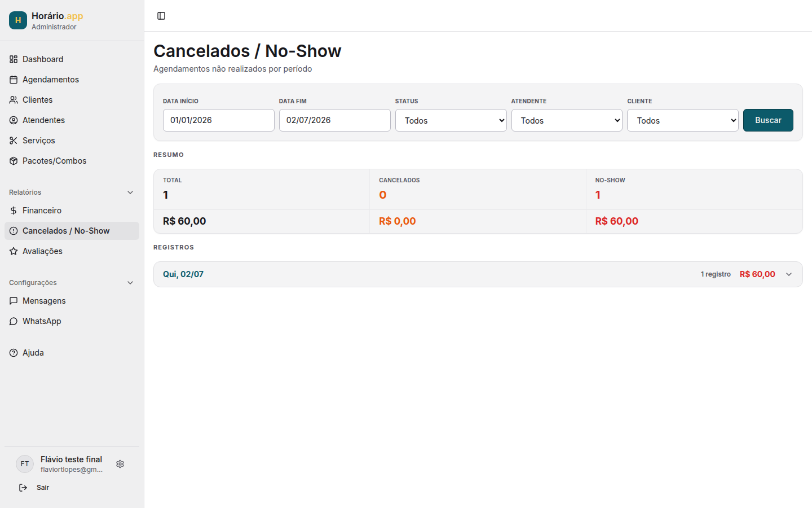Open the user settings gear icon
The height and width of the screenshot is (508, 812).
[x=120, y=464]
